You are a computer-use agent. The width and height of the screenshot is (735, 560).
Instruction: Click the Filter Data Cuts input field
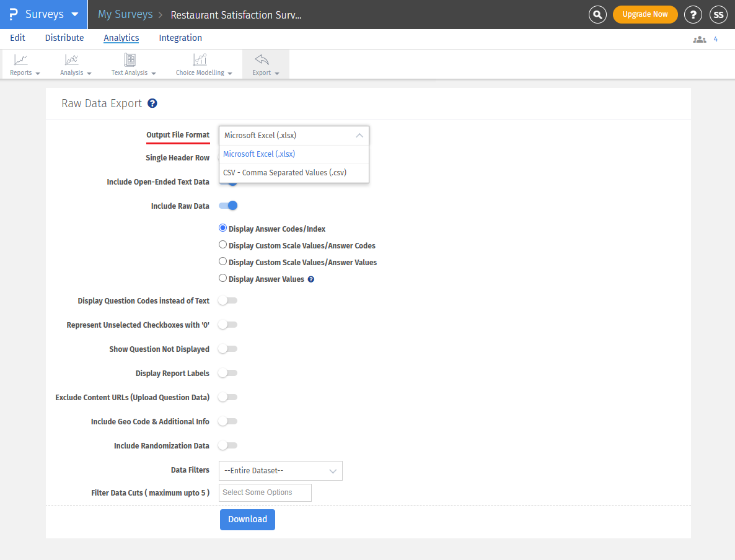[x=265, y=492]
